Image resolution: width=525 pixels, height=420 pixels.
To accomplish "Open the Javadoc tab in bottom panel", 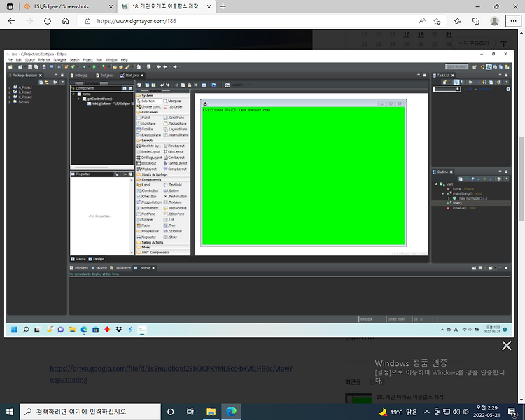I will (x=99, y=268).
